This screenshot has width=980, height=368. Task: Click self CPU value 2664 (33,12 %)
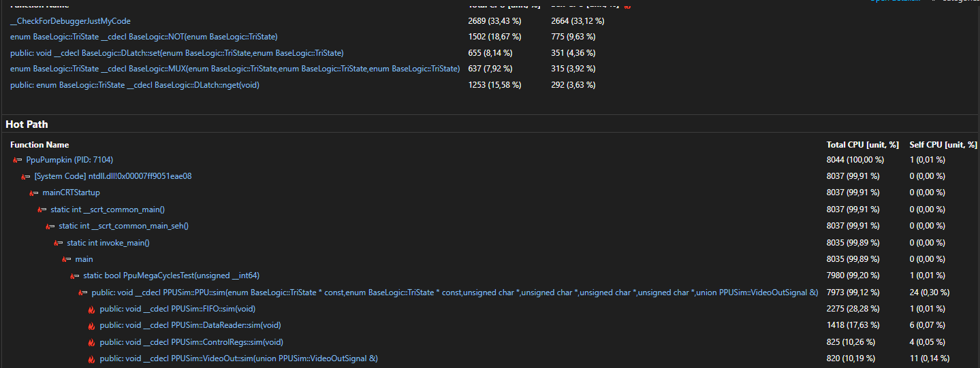tap(578, 21)
